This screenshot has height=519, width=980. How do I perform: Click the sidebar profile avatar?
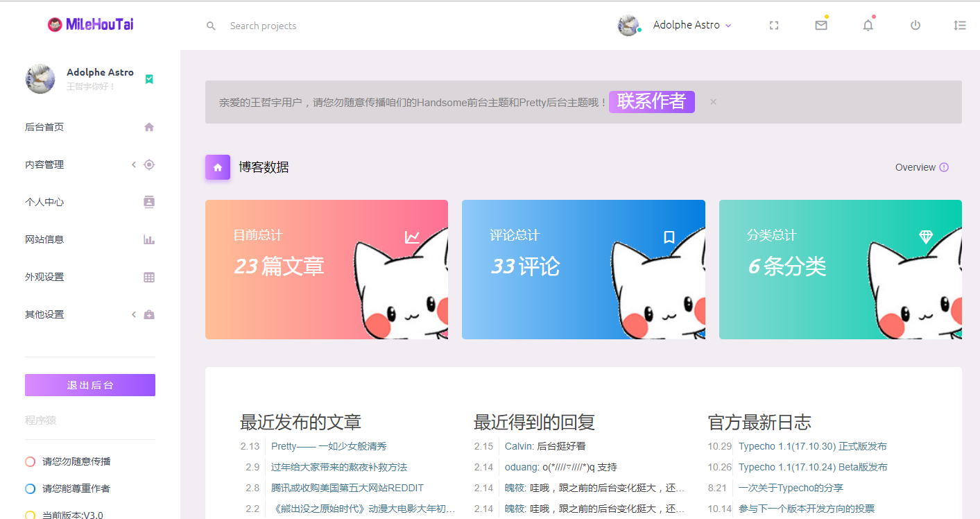40,79
